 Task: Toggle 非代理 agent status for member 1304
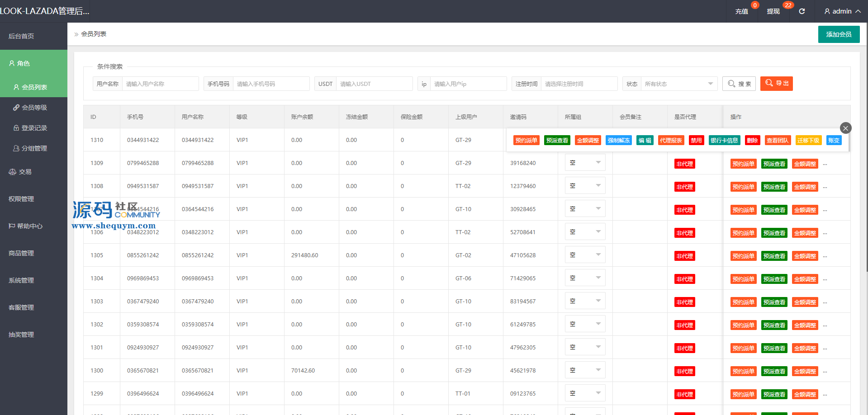(x=685, y=279)
